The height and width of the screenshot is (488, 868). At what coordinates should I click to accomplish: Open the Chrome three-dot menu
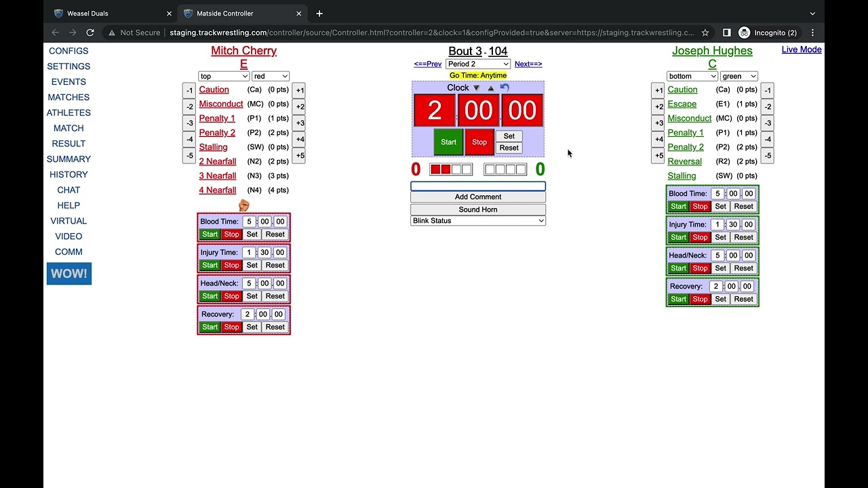812,33
